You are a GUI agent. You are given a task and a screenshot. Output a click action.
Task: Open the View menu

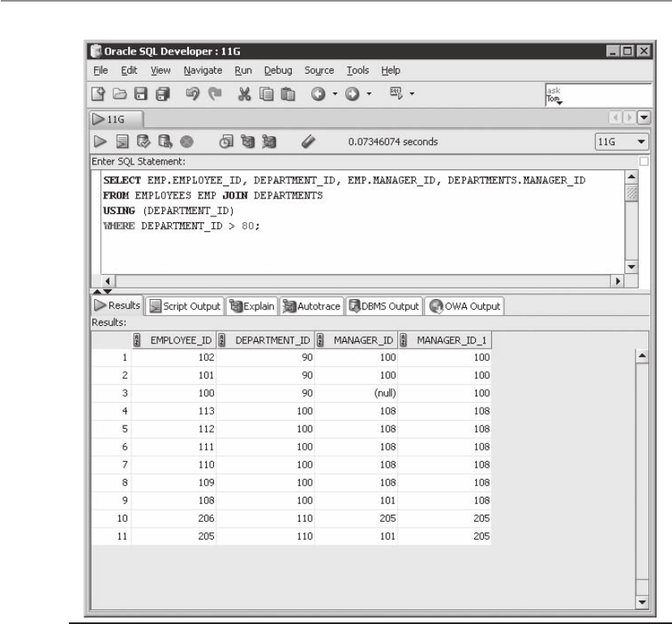point(161,71)
